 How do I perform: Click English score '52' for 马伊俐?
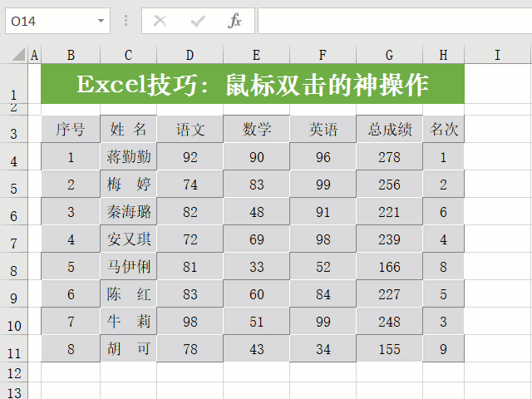coord(323,266)
